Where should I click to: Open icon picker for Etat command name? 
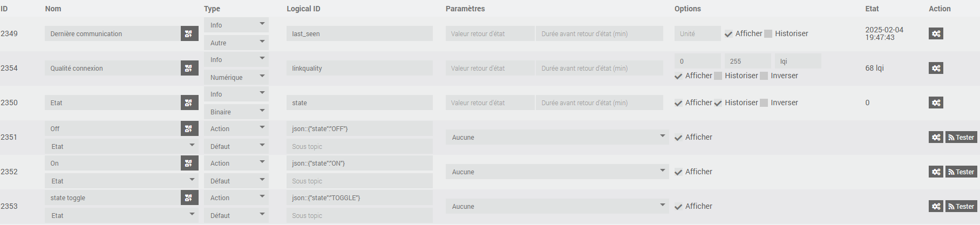189,103
